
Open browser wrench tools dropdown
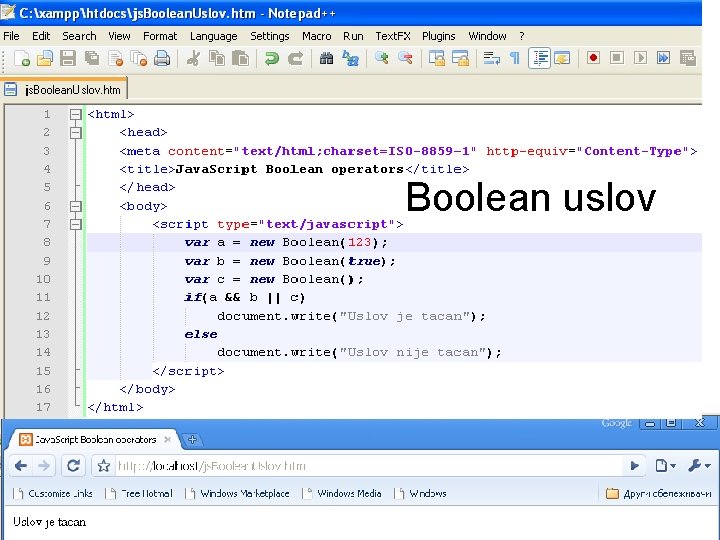tap(700, 466)
